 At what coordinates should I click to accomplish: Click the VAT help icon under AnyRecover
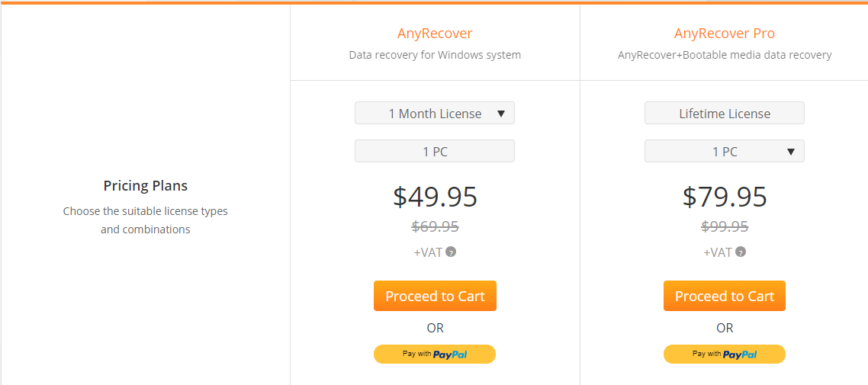pos(451,252)
